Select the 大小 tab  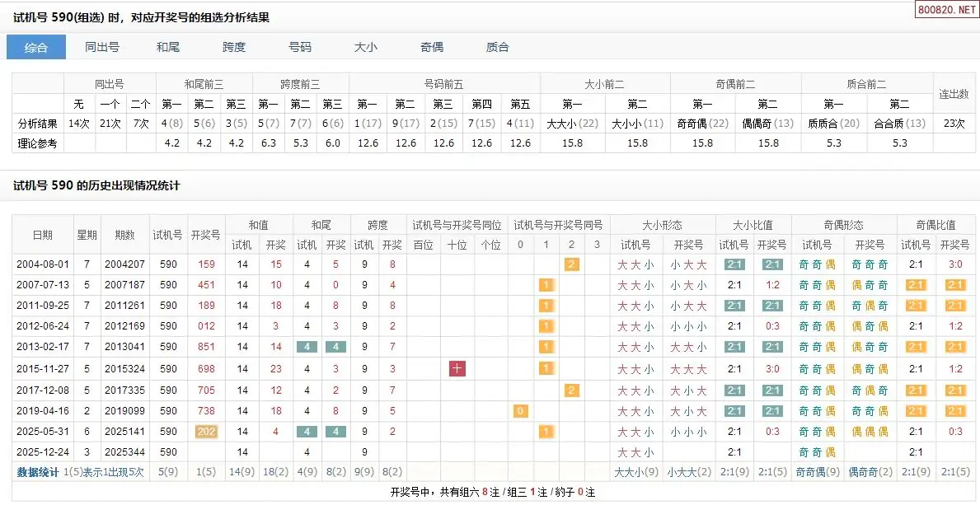366,47
